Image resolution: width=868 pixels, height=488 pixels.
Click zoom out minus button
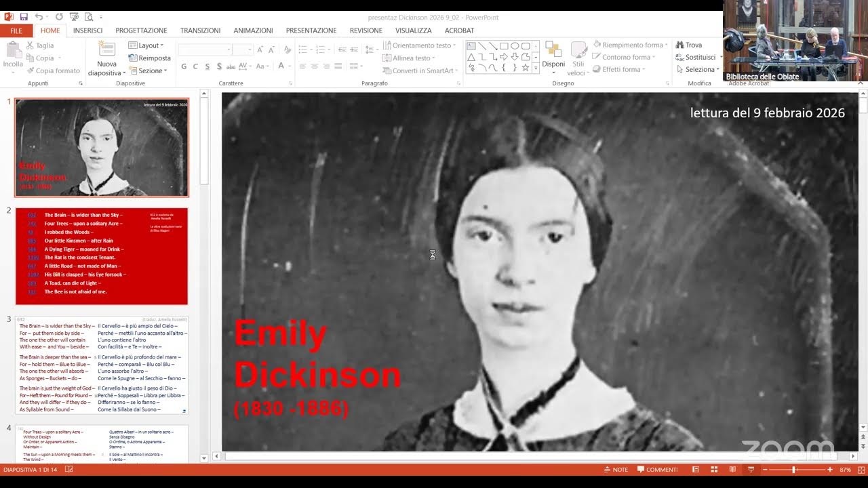click(766, 470)
